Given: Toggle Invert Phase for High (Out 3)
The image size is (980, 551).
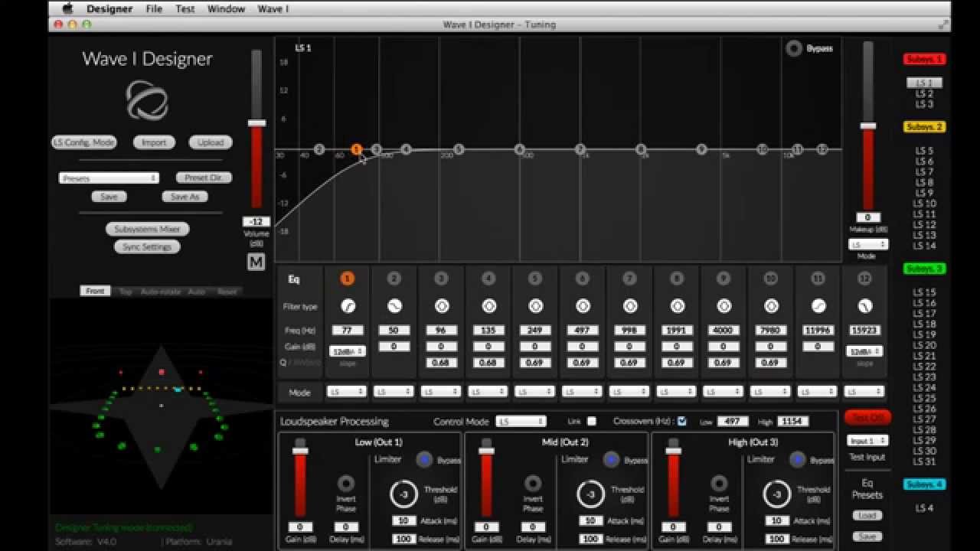Looking at the screenshot, I should [x=719, y=483].
